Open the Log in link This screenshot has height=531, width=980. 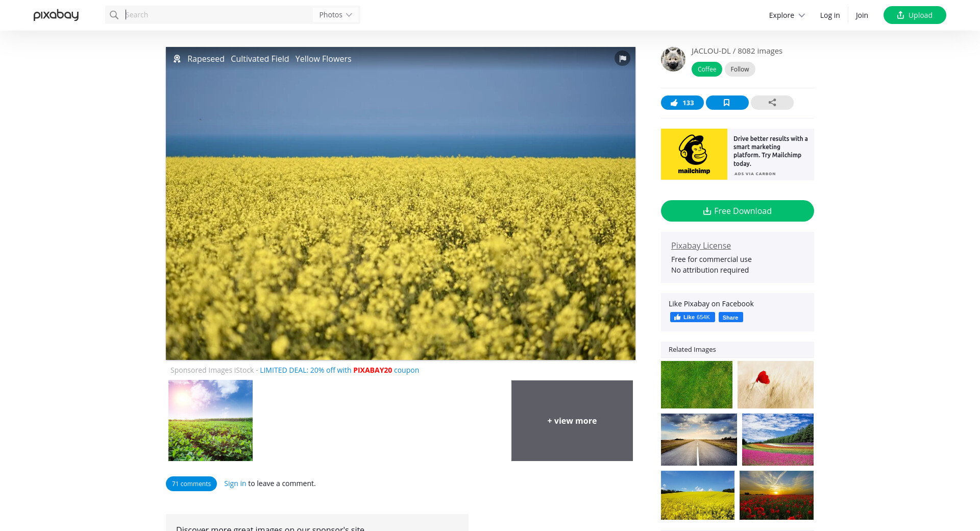tap(830, 15)
